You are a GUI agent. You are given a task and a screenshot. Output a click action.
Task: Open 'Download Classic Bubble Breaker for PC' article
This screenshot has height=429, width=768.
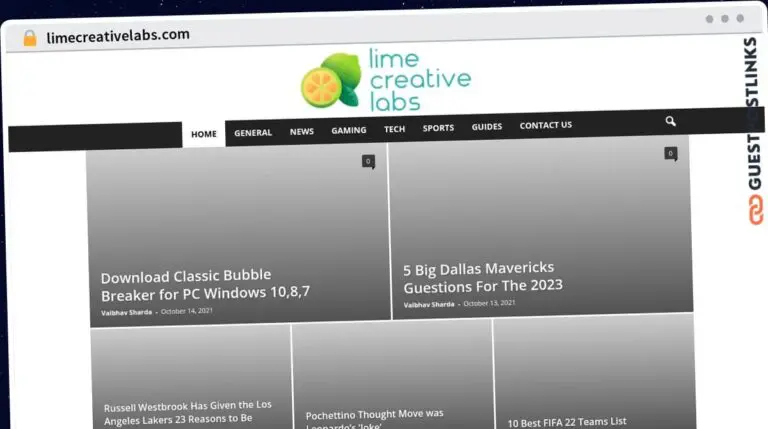pos(205,285)
